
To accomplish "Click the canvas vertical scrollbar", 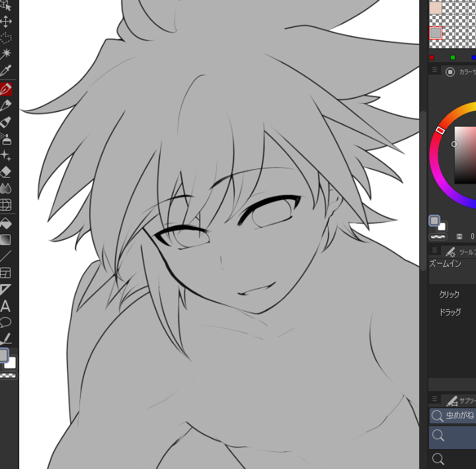I will [424, 191].
